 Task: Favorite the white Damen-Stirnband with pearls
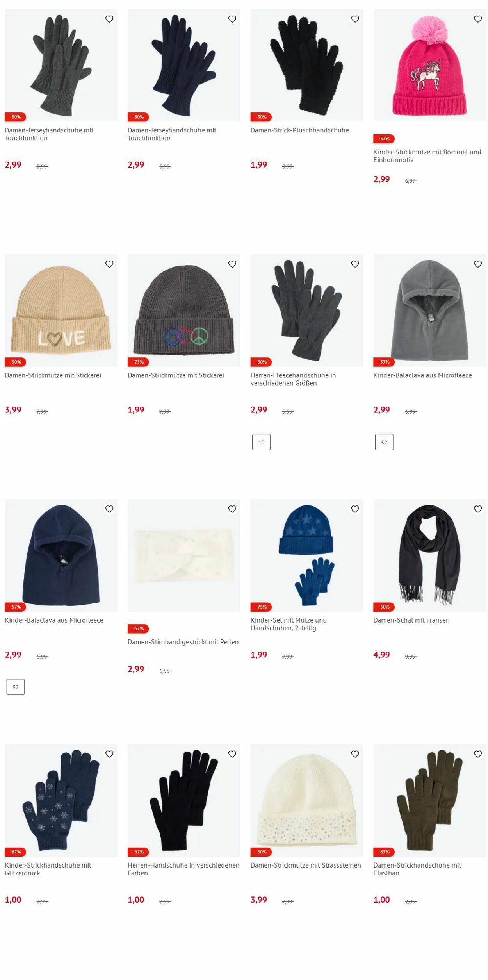[232, 509]
